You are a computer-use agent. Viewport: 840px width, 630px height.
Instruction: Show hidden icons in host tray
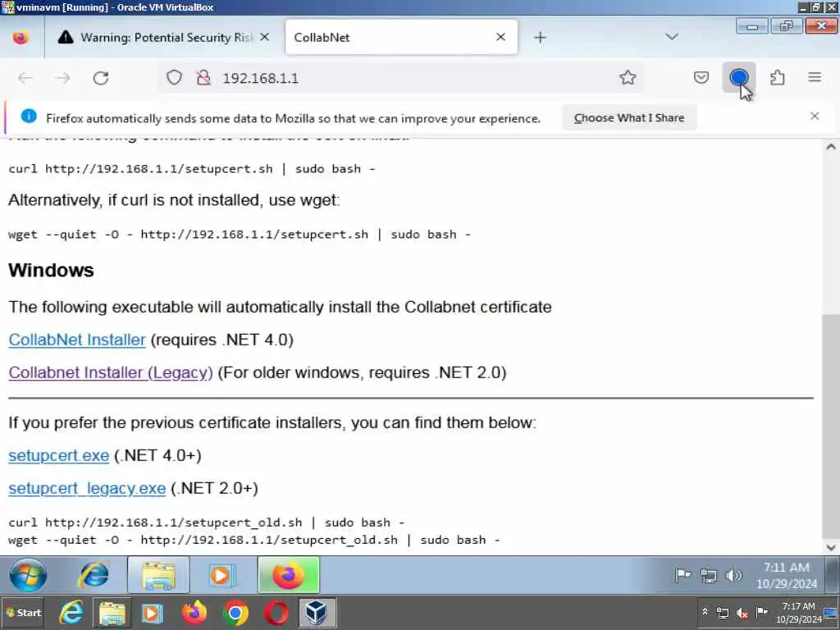[x=705, y=612]
